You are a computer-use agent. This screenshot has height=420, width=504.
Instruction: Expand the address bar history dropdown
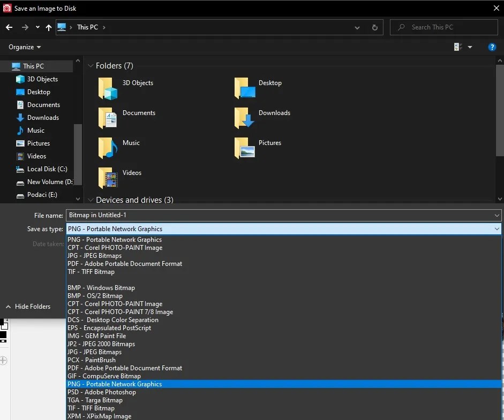tap(357, 28)
